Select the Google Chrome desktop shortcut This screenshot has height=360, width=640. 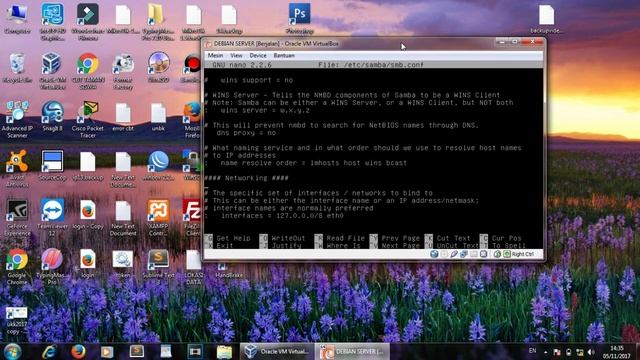pyautogui.click(x=17, y=266)
